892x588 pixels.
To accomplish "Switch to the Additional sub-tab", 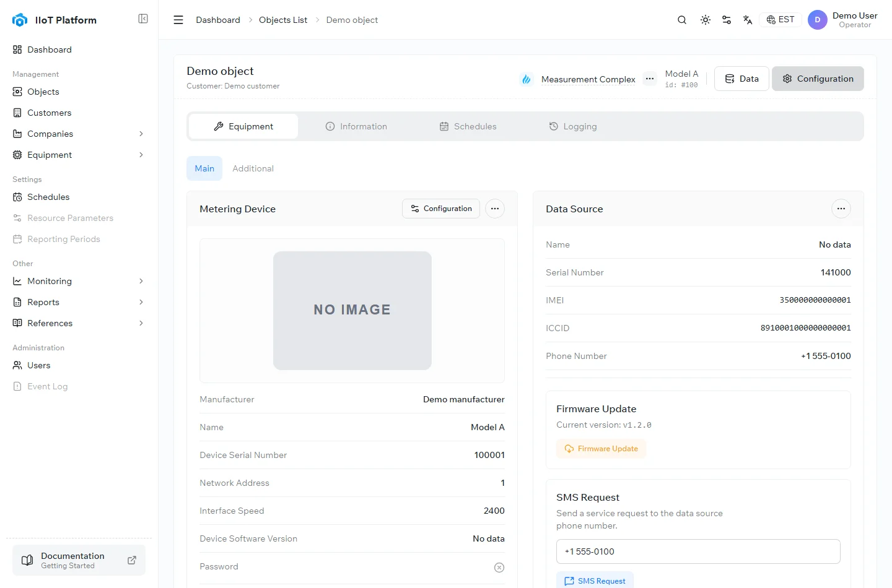I will (x=253, y=168).
